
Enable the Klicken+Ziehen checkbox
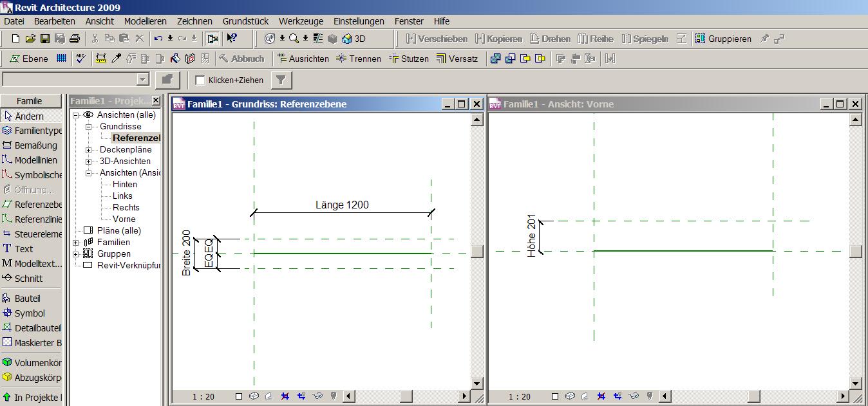pyautogui.click(x=200, y=80)
